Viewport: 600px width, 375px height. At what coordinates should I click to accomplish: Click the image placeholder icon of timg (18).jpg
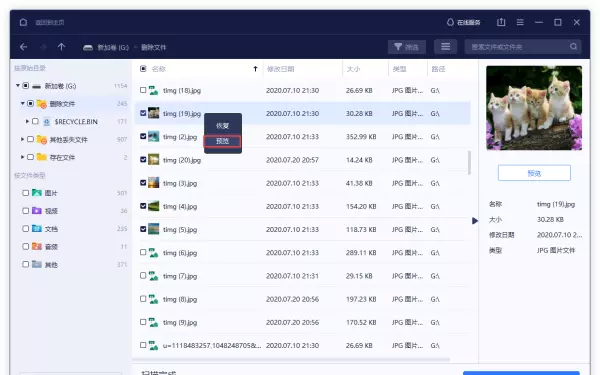click(x=153, y=90)
